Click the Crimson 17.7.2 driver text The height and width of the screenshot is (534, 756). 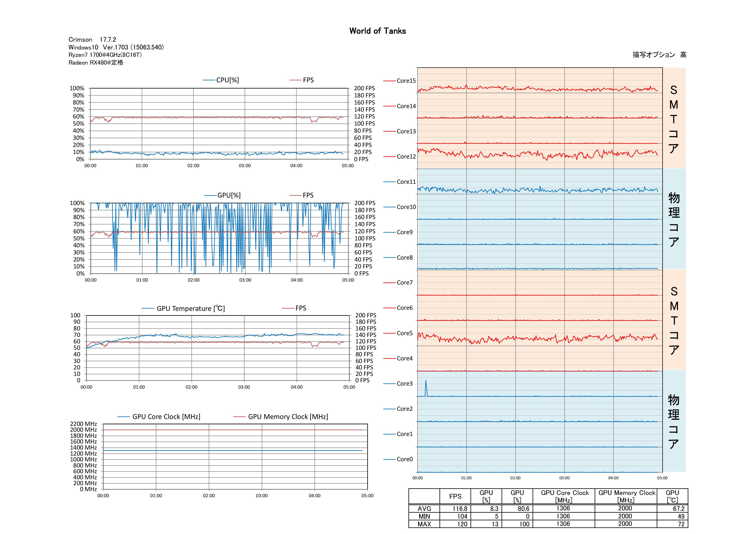(92, 39)
